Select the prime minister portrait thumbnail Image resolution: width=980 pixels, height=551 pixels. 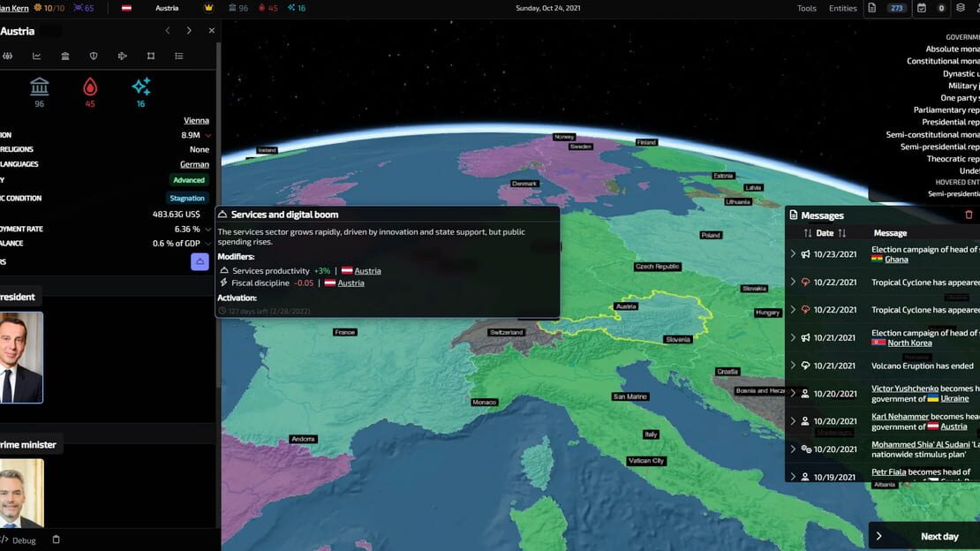(x=21, y=494)
